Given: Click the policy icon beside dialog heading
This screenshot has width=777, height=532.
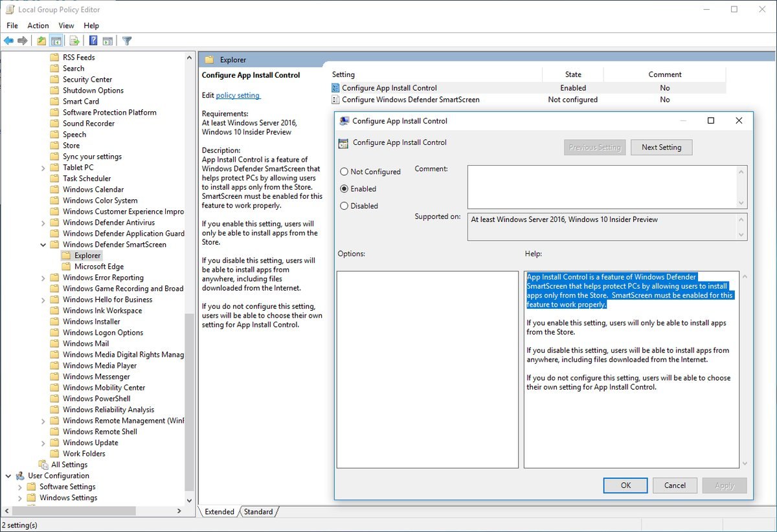Looking at the screenshot, I should coord(343,144).
